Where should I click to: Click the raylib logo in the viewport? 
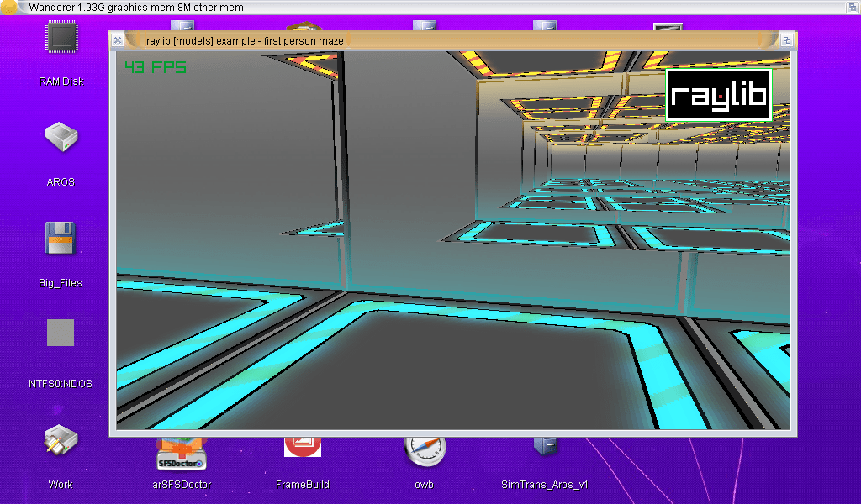tap(719, 95)
